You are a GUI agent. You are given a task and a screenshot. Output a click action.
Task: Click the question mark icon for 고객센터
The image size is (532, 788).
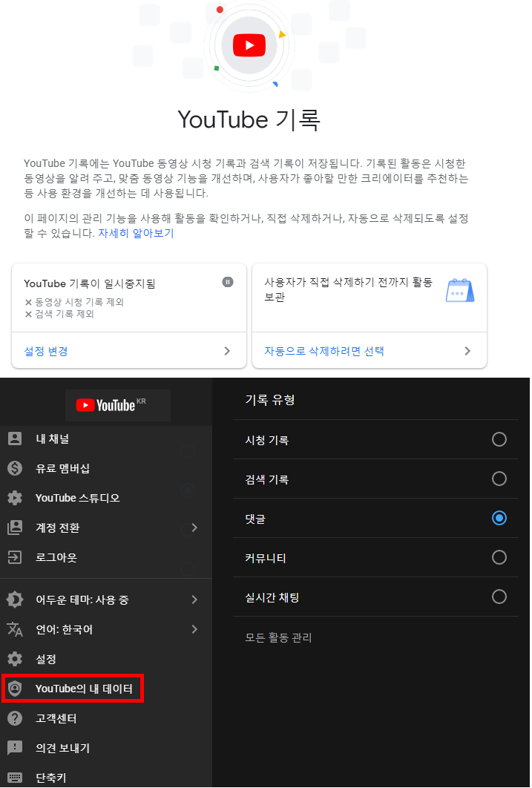click(15, 718)
